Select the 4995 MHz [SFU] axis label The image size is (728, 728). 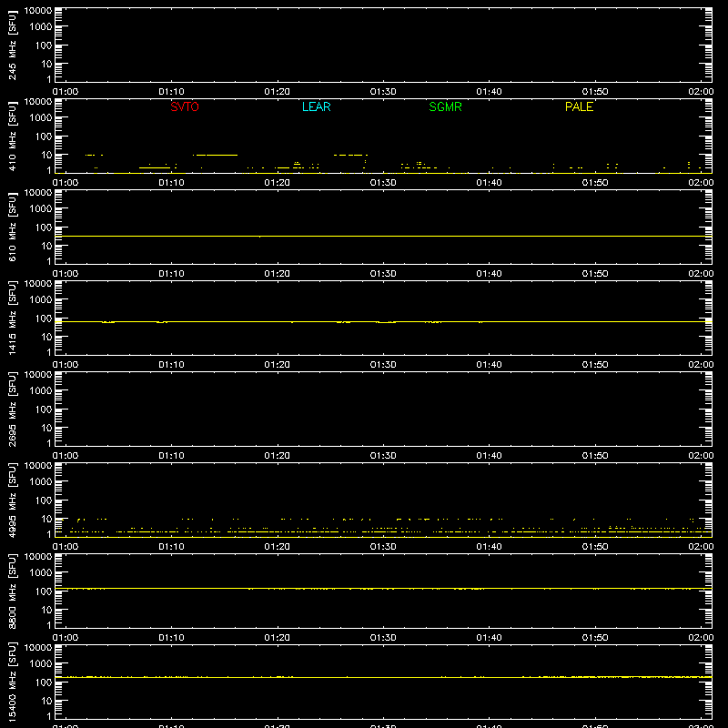tap(13, 500)
